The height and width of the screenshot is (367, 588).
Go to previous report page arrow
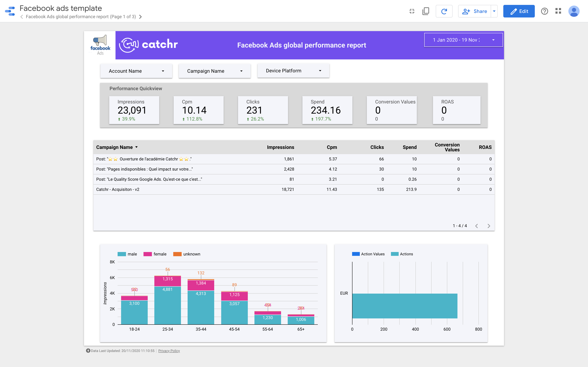(22, 17)
